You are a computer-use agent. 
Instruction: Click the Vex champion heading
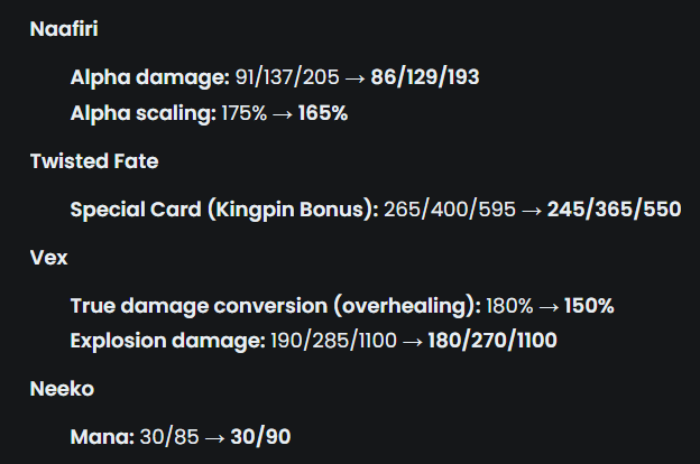click(49, 258)
